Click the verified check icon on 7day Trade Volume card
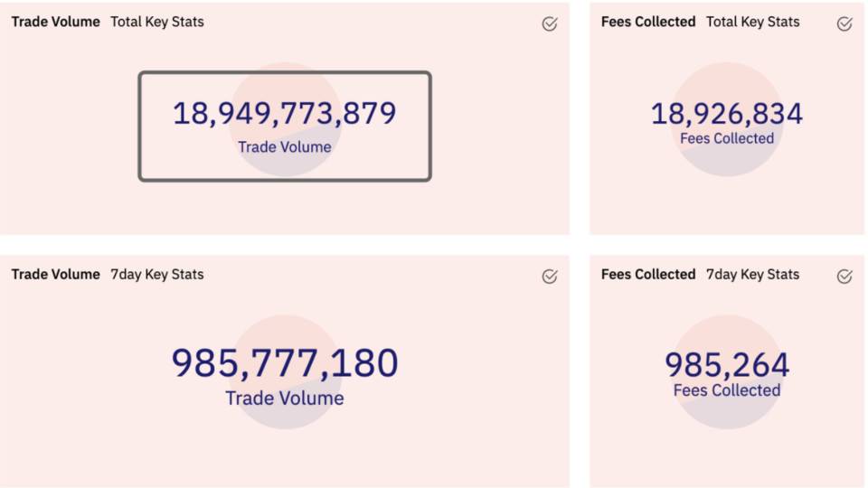 (550, 277)
